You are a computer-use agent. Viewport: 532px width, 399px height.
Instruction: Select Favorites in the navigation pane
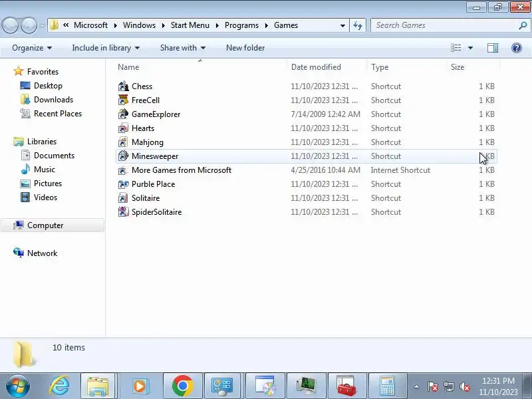(43, 72)
